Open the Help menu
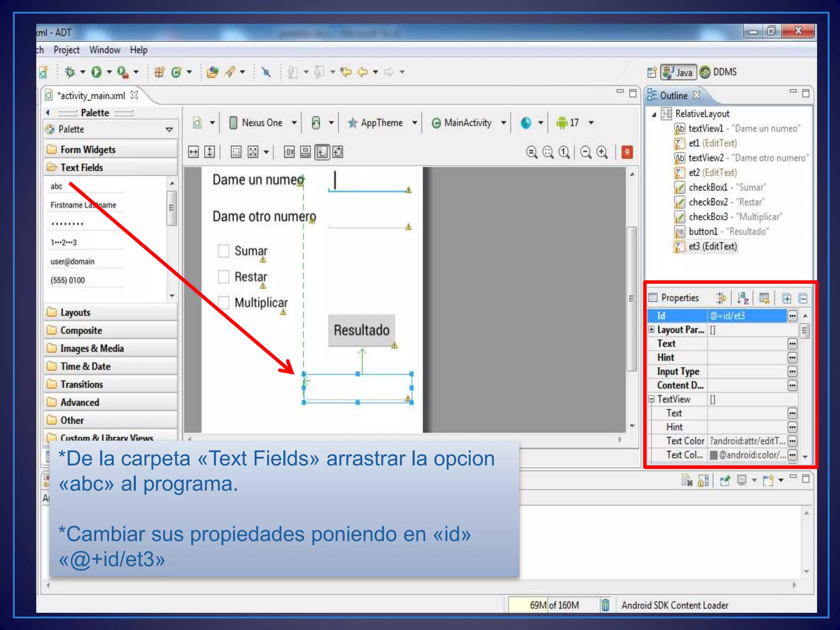The width and height of the screenshot is (840, 630). click(139, 50)
